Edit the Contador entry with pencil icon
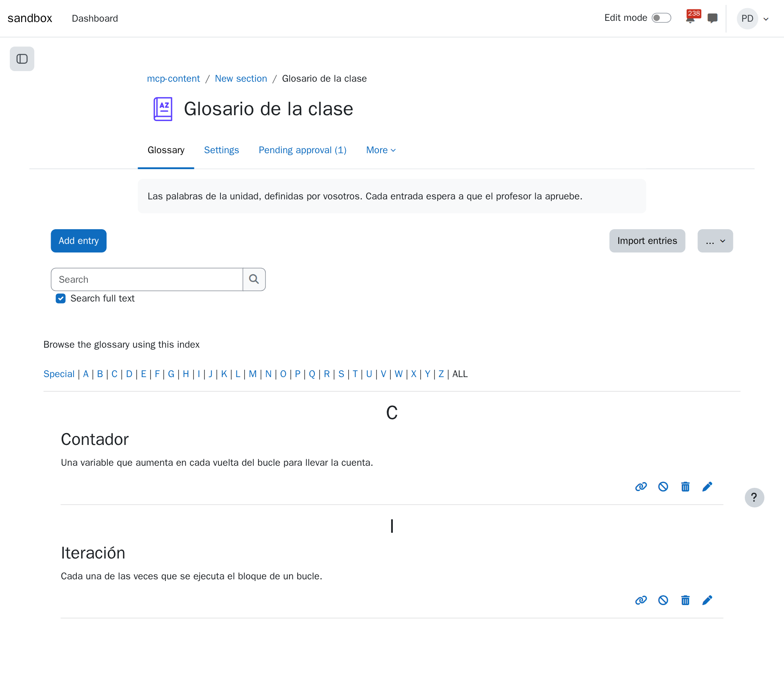This screenshot has height=697, width=784. (x=707, y=487)
